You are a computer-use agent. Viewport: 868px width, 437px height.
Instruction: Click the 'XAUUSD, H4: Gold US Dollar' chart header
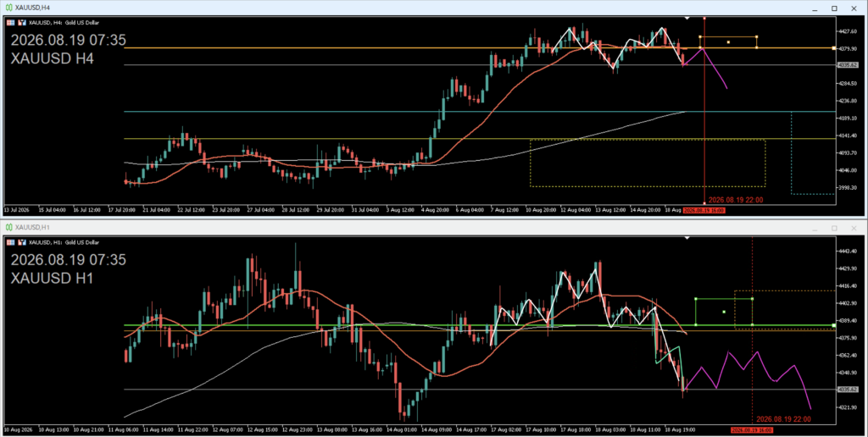pyautogui.click(x=64, y=23)
